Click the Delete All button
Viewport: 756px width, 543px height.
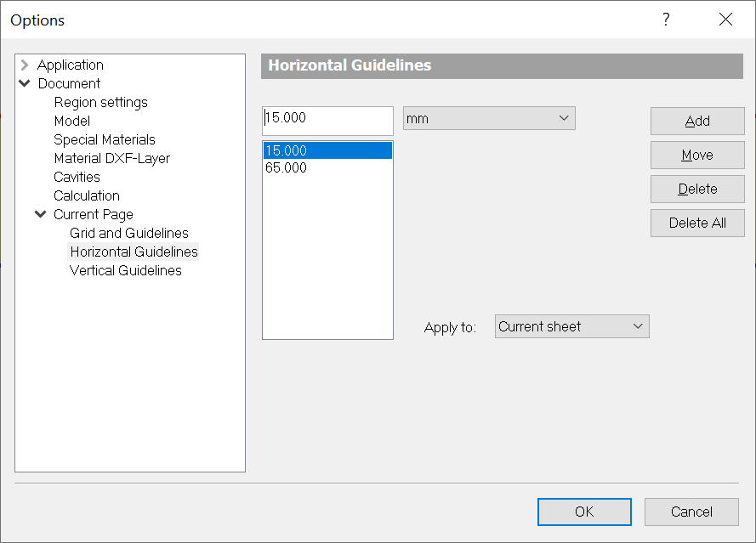697,223
